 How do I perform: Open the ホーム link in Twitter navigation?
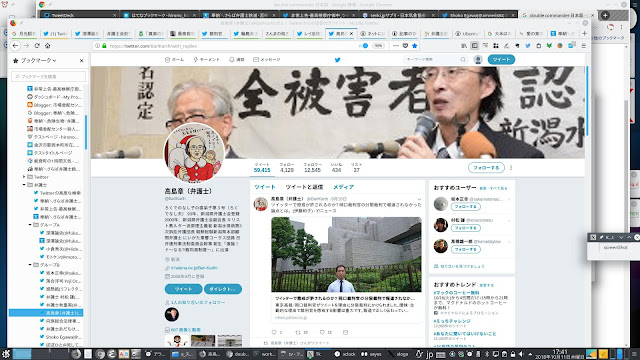tap(174, 60)
